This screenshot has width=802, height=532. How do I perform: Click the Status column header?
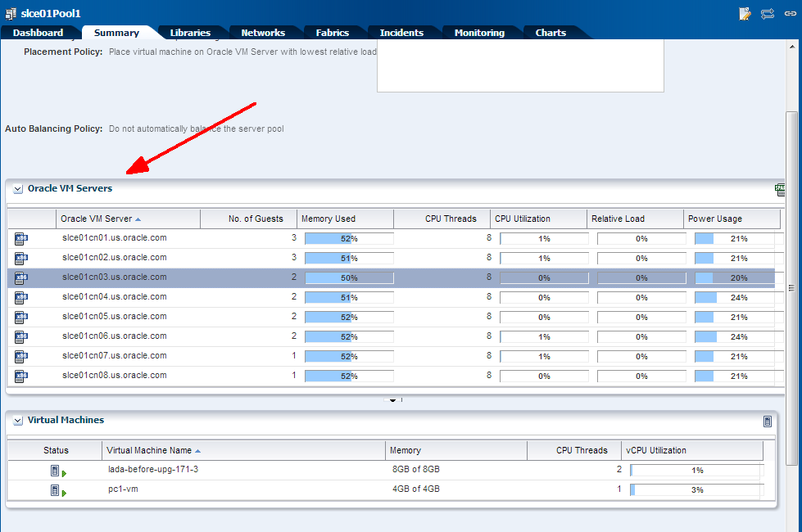55,450
